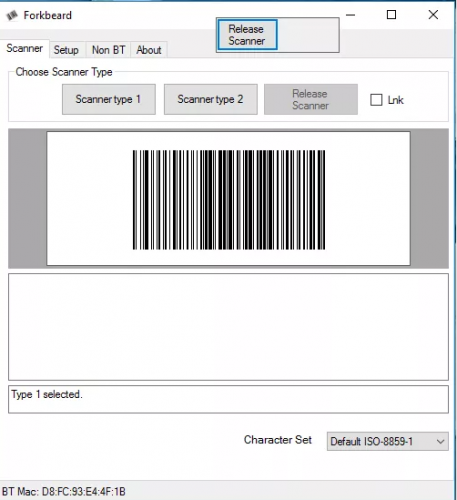The width and height of the screenshot is (457, 500).
Task: Open the About tab
Action: (149, 50)
